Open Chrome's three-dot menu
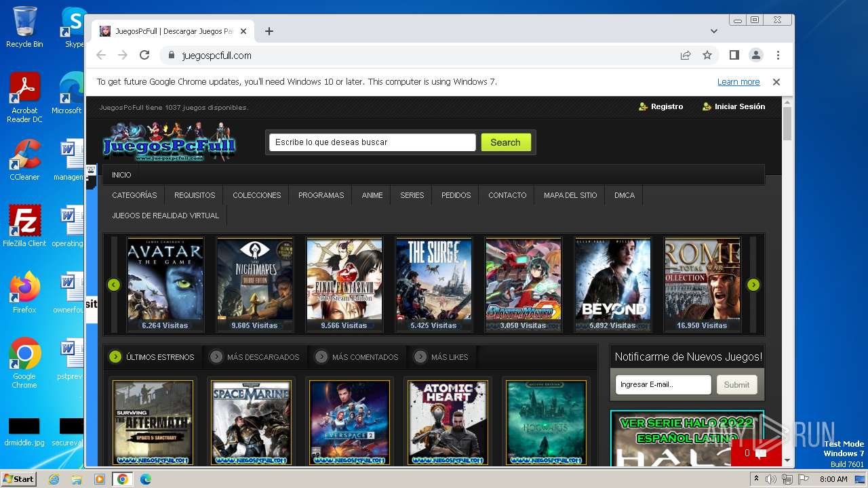This screenshot has height=488, width=868. coord(778,56)
